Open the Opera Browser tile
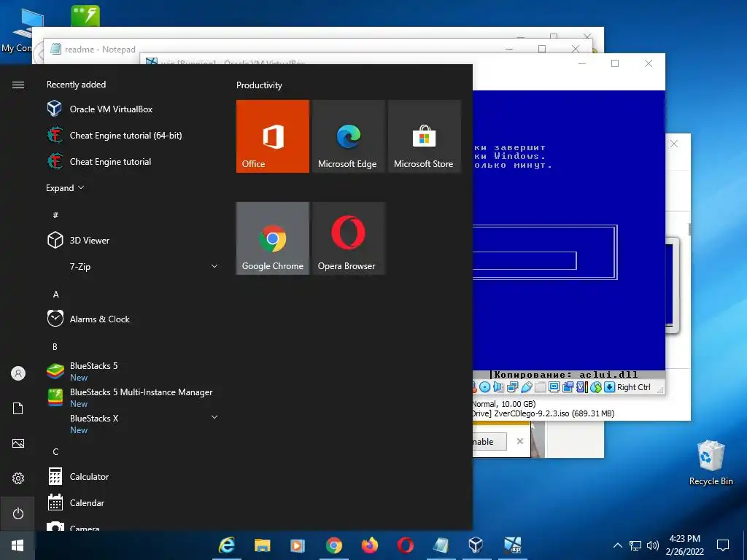Screen dimensions: 747x560 349,238
